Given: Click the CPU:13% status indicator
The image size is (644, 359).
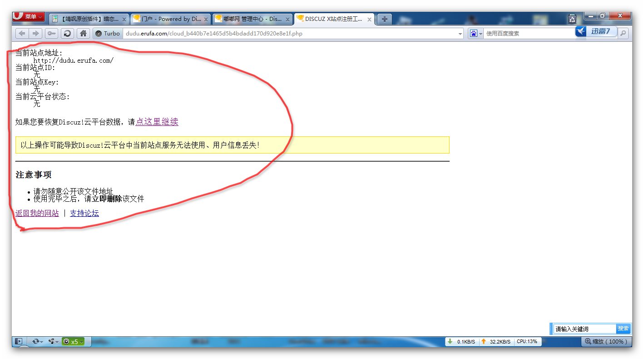Looking at the screenshot, I should [527, 341].
